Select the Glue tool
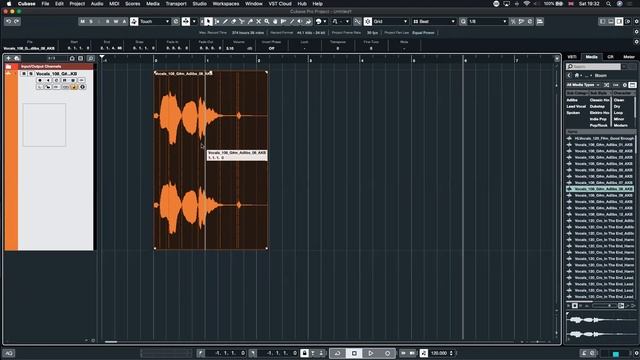 pyautogui.click(x=250, y=21)
